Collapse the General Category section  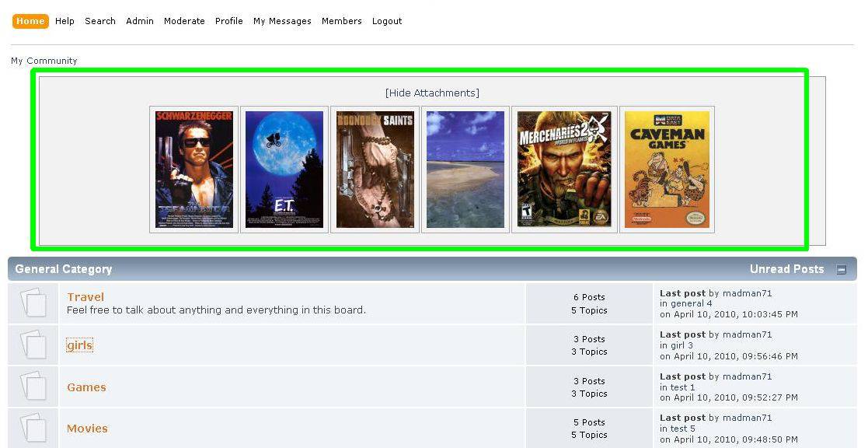pos(842,270)
